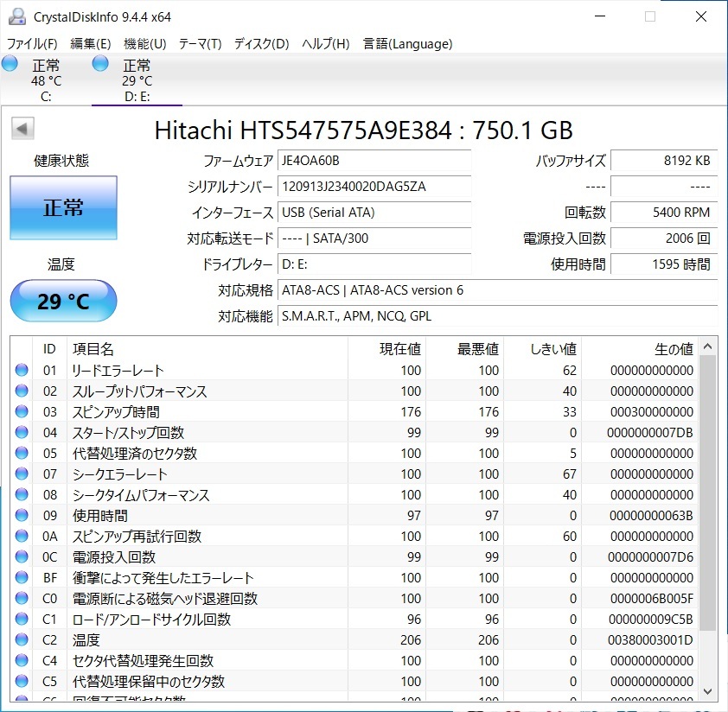Click status orb for スタート/ストップ回数 row
Screen dimensions: 728x712
coord(22,432)
